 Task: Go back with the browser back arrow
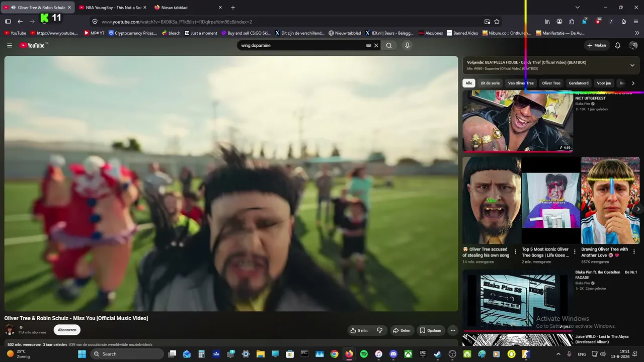20,22
